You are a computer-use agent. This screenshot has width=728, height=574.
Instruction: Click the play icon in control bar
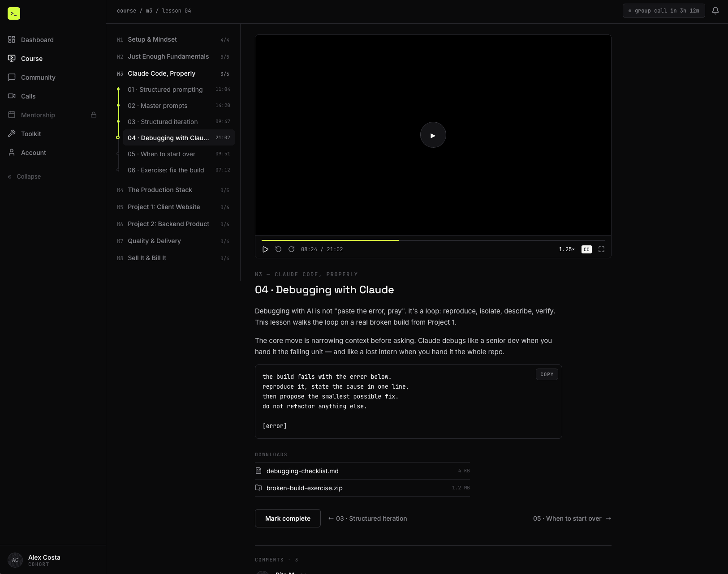[x=265, y=249]
